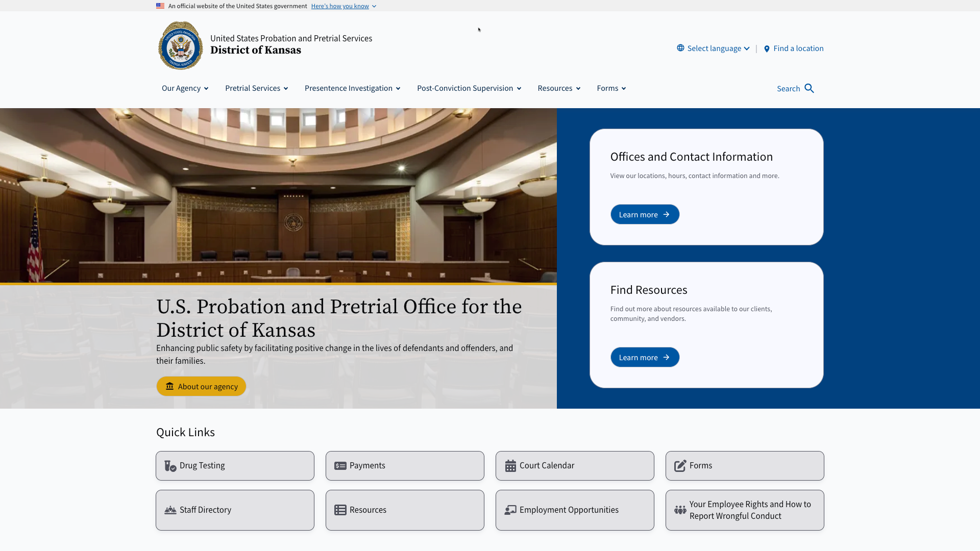Open the Select language dropdown
The height and width of the screenshot is (551, 980).
point(718,48)
